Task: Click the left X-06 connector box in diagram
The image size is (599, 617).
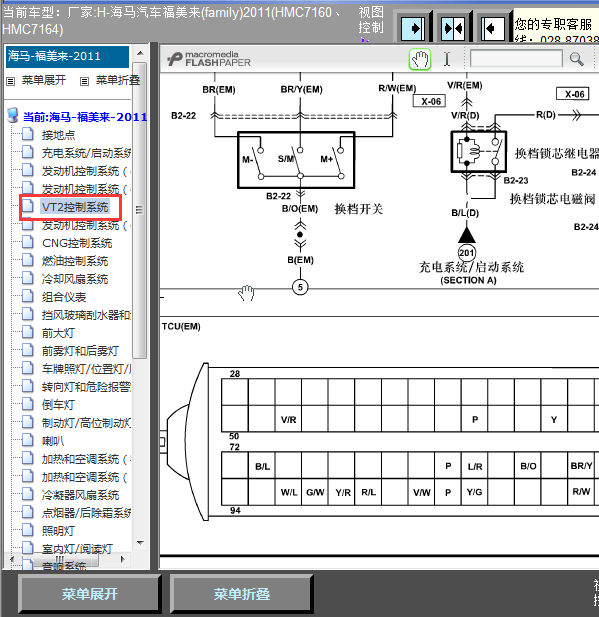Action: 429,101
